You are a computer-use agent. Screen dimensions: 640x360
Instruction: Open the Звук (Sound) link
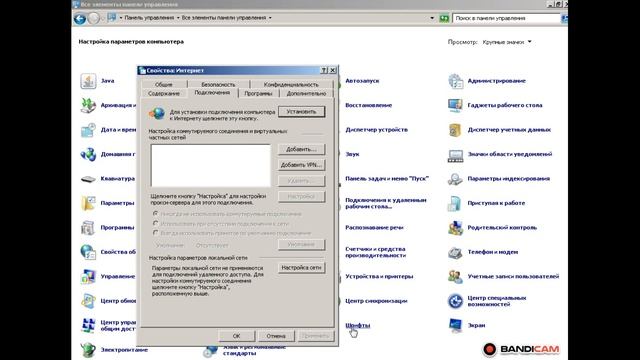coord(352,154)
